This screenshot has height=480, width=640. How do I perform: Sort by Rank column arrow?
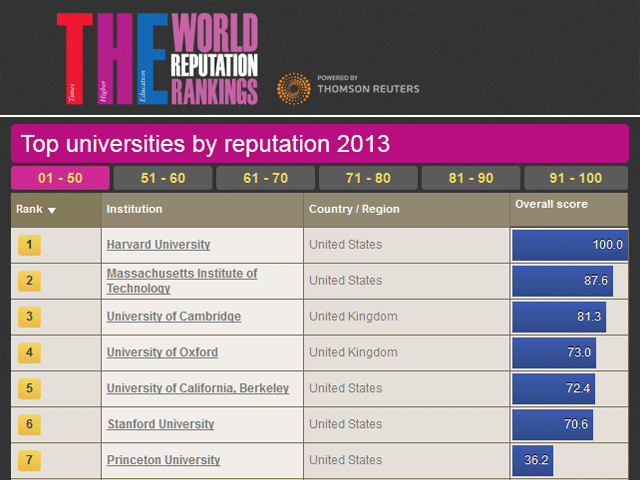(x=52, y=210)
